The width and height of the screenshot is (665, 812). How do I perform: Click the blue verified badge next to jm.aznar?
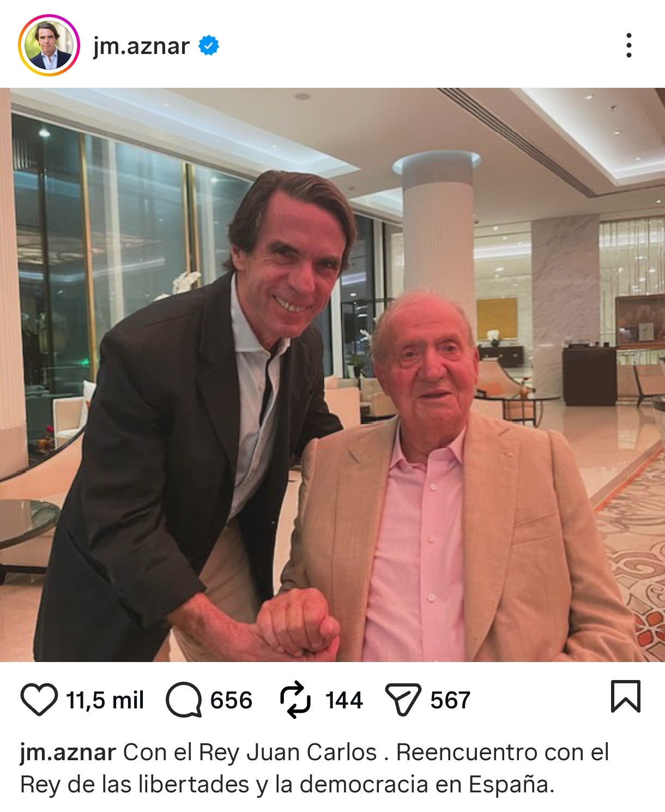point(209,45)
